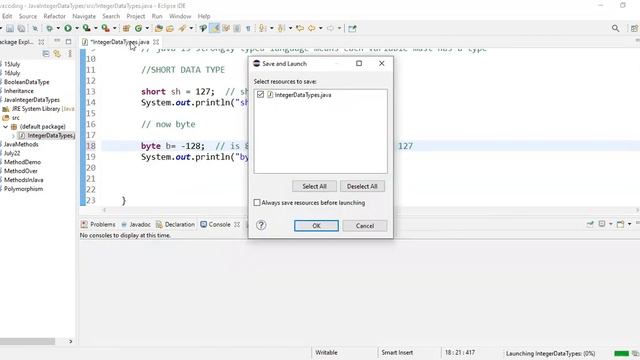Click the green Run launch icon

tap(68, 28)
